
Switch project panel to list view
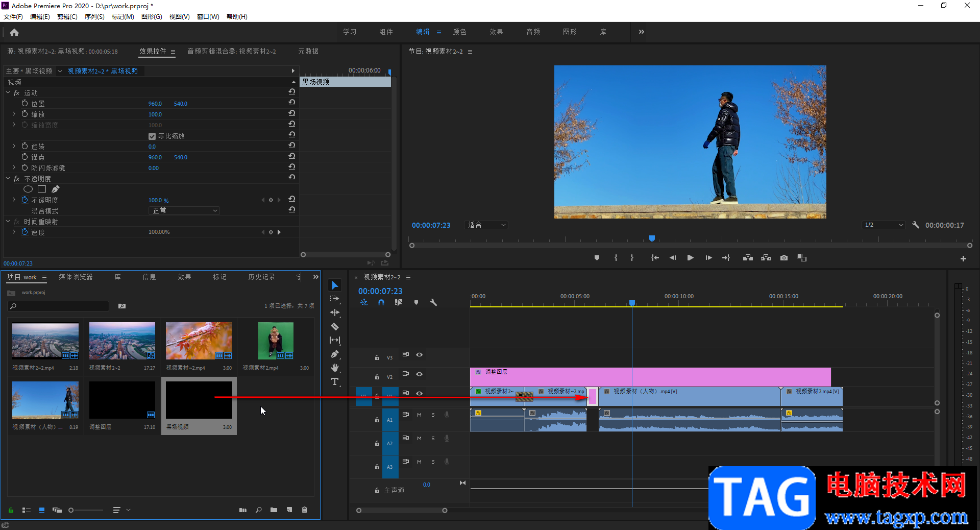point(27,510)
